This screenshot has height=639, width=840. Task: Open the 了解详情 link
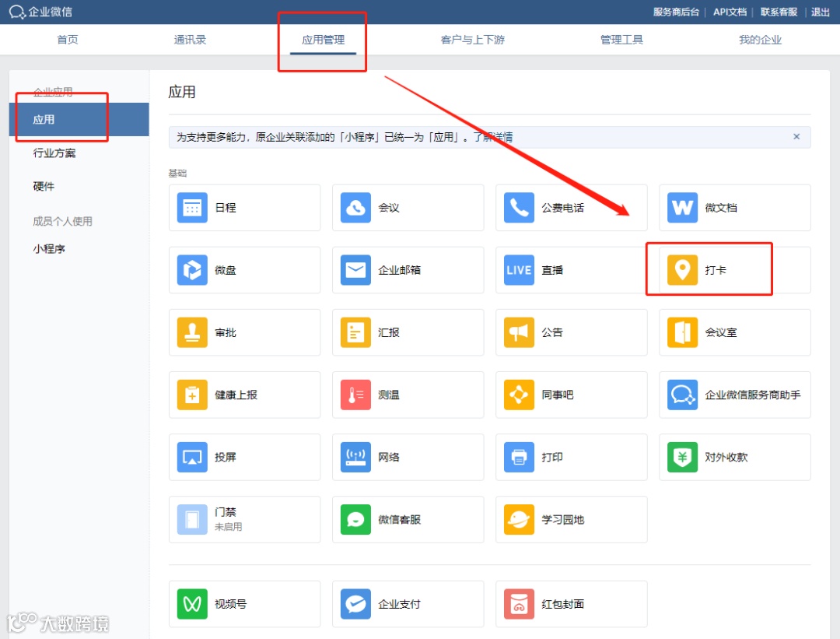click(493, 137)
